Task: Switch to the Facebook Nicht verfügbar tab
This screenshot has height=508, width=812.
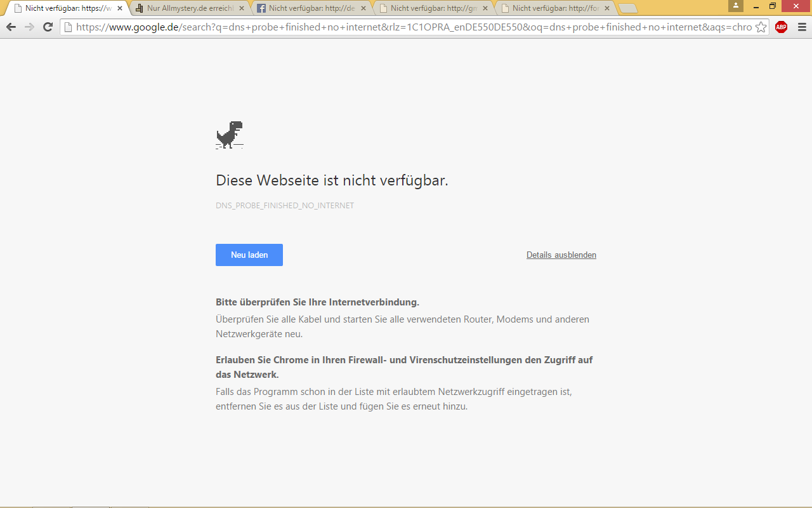Action: [310, 9]
